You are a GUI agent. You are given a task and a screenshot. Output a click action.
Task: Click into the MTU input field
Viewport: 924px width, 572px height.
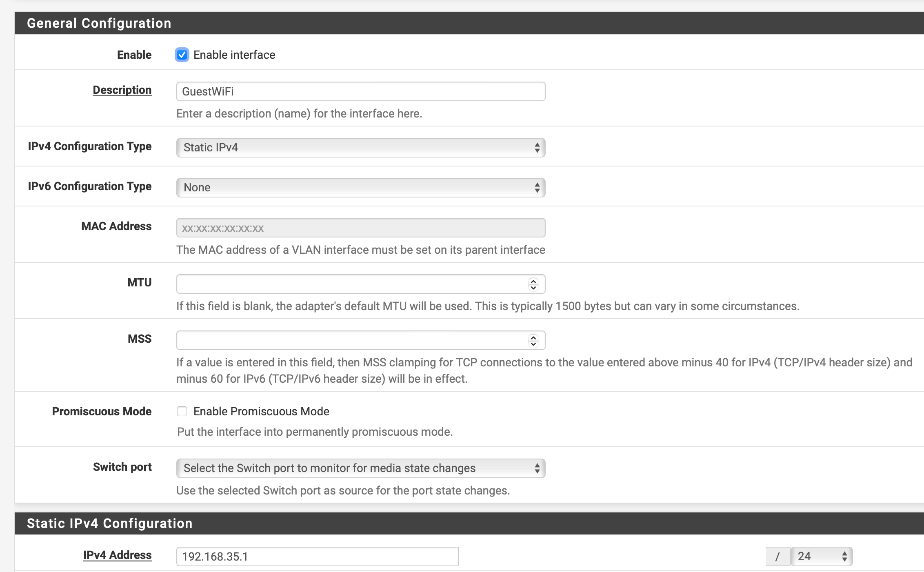click(x=351, y=284)
